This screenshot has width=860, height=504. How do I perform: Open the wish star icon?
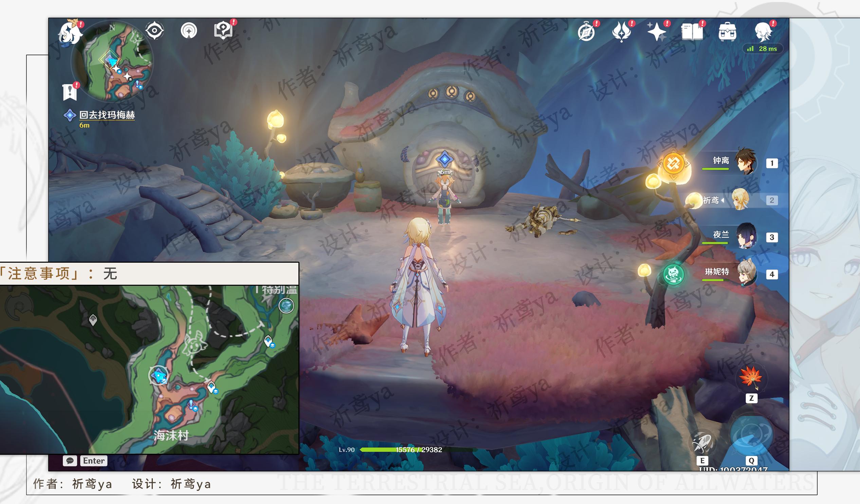pos(656,33)
